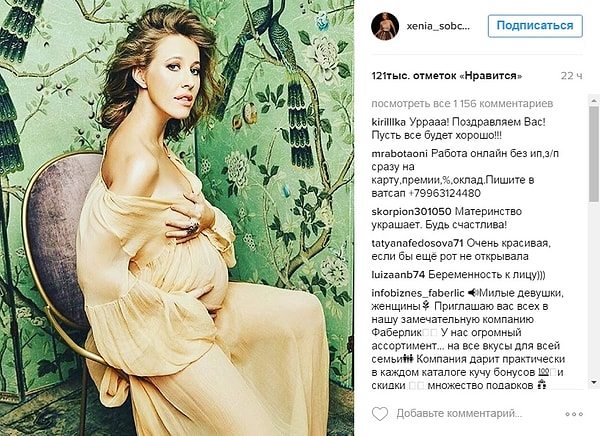This screenshot has width=600, height=436.
Task: Open mrabotaoni commenter profile
Action: (399, 154)
